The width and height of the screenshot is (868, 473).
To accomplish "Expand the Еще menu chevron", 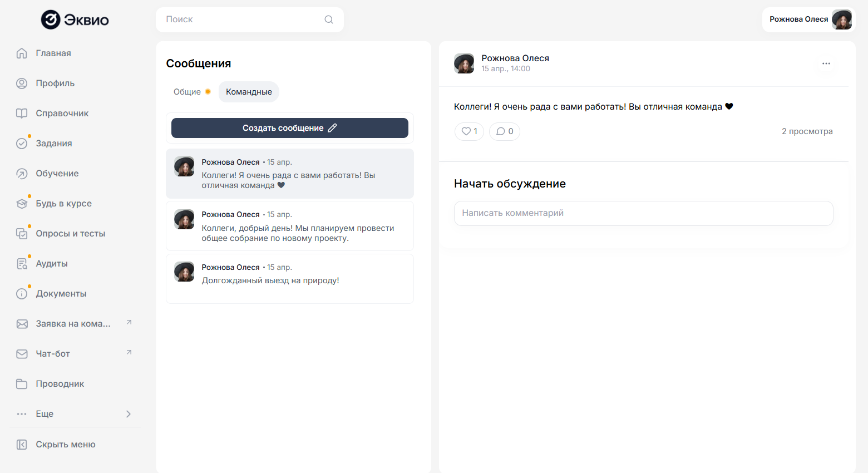I will (129, 414).
